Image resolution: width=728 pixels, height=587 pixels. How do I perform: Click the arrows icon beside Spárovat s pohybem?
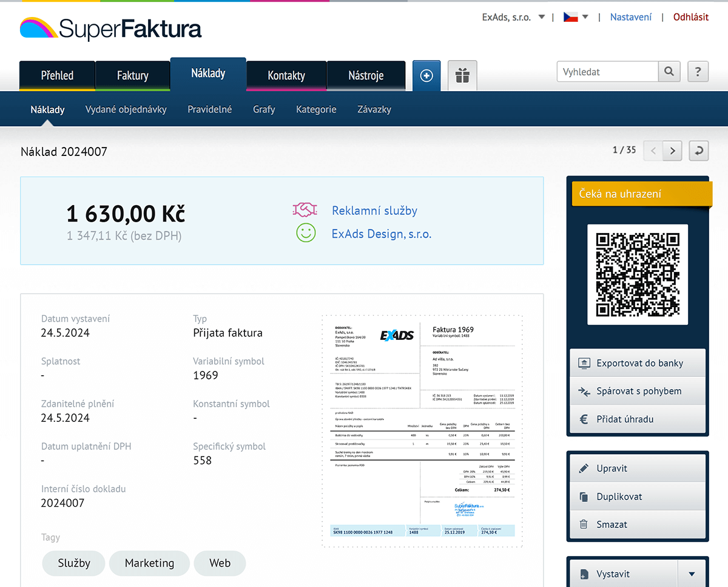point(584,391)
